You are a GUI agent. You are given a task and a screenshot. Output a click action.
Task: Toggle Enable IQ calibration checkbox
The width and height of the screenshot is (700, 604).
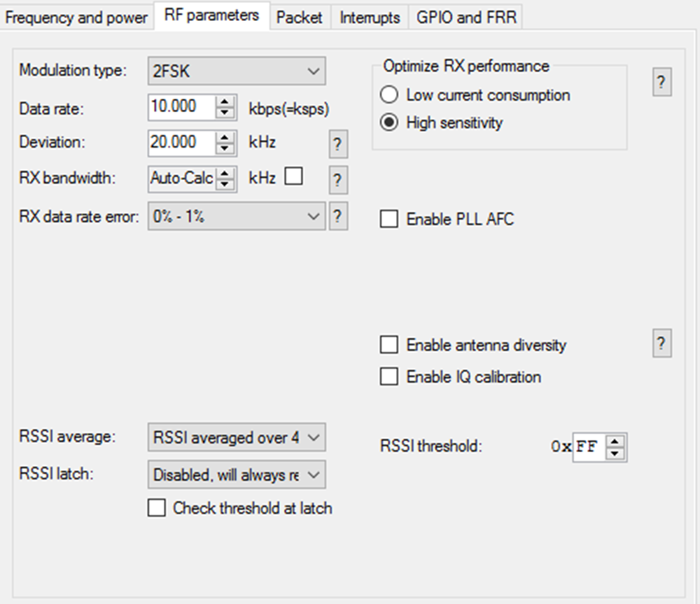pyautogui.click(x=388, y=377)
